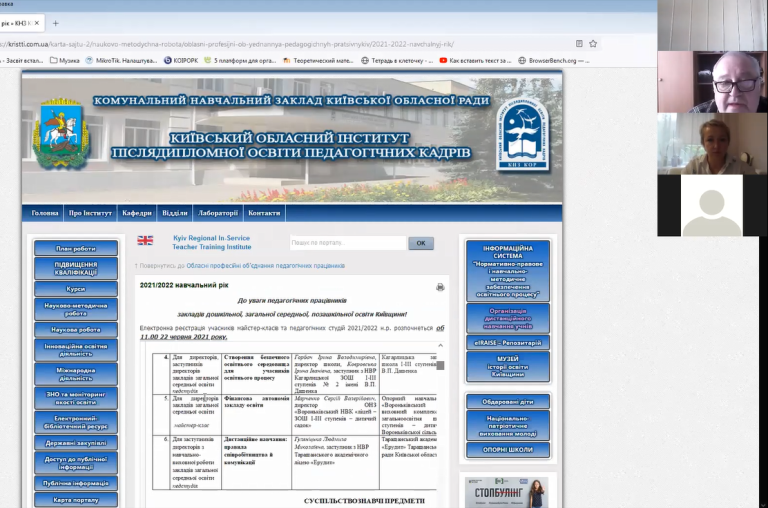Open the Музика bookmark folder
This screenshot has height=508, width=768.
(x=65, y=61)
